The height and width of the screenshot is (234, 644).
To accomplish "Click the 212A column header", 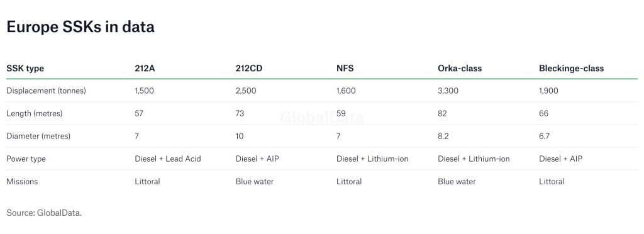I will pyautogui.click(x=145, y=69).
